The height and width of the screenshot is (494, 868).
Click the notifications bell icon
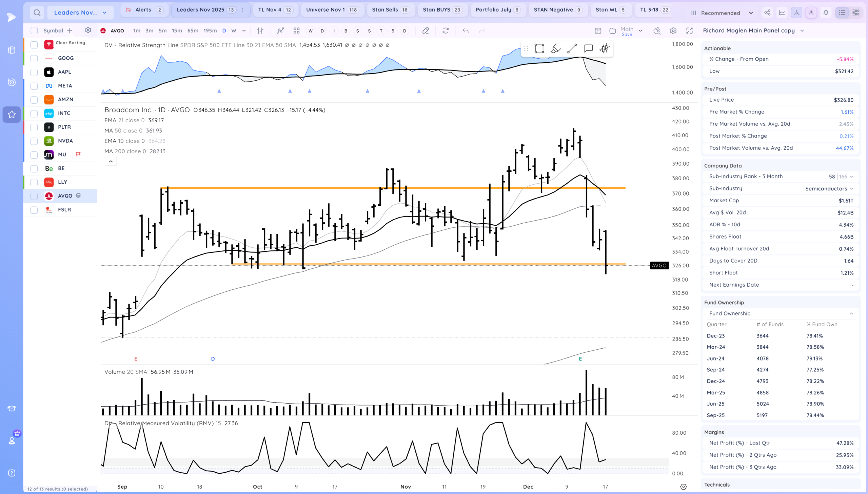tap(826, 13)
